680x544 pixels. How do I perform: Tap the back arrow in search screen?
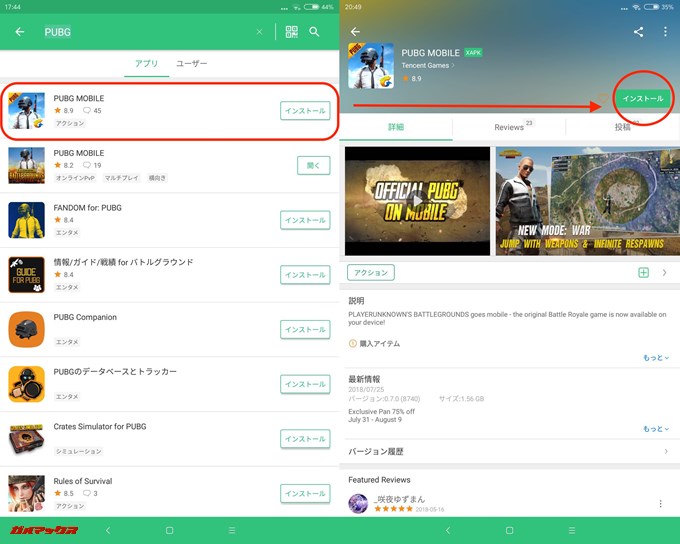tap(20, 32)
